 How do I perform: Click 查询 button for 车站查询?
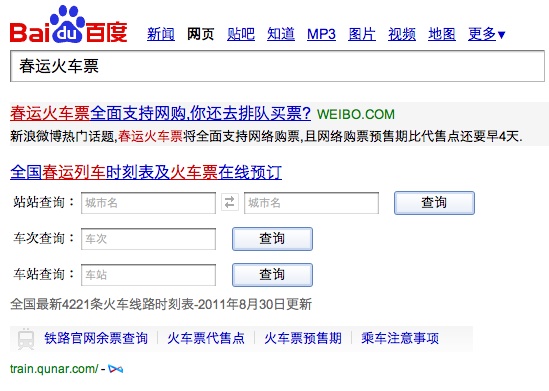point(272,275)
